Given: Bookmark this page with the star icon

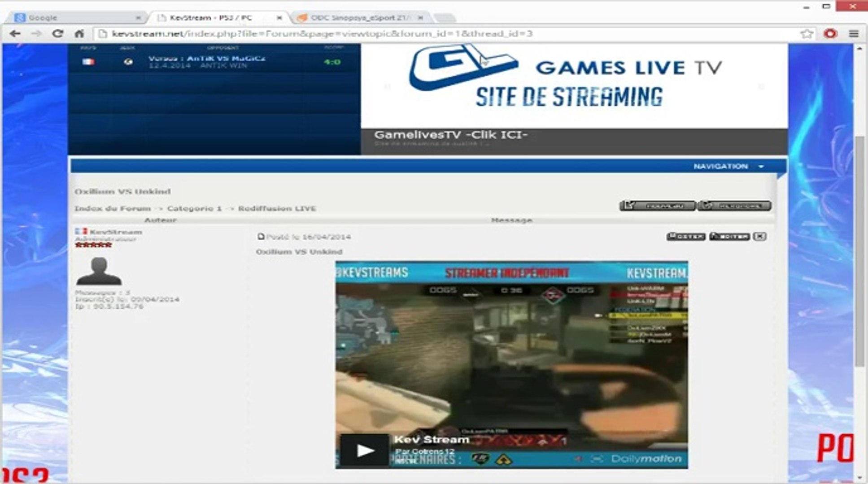Looking at the screenshot, I should [x=807, y=34].
